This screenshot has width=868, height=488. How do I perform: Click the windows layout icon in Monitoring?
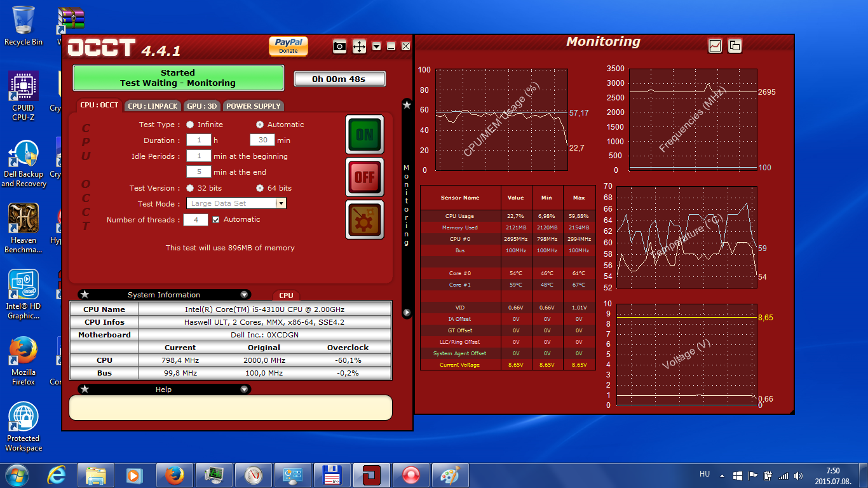(735, 46)
